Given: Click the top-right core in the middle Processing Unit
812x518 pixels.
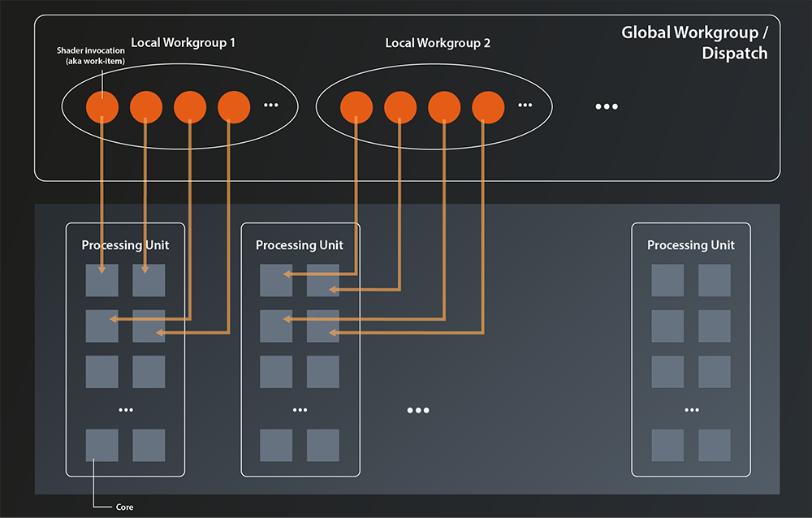Looking at the screenshot, I should (322, 281).
